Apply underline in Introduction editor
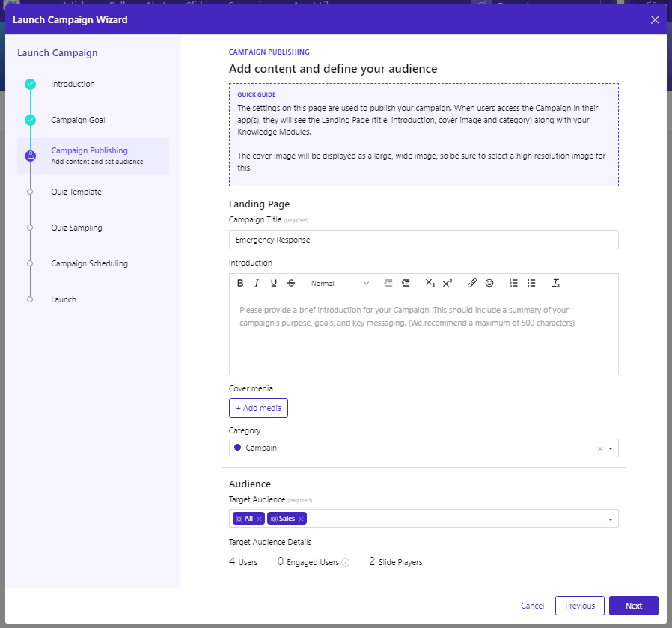 pos(274,283)
